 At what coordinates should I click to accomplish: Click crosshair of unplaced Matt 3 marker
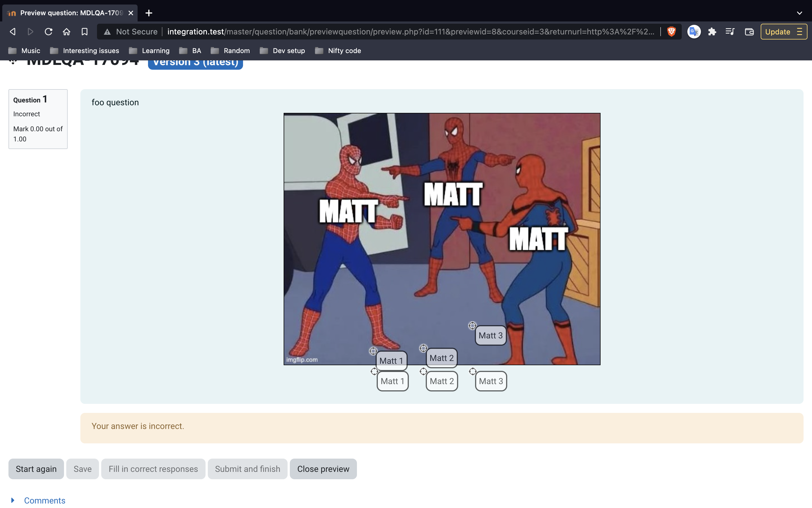tap(473, 371)
